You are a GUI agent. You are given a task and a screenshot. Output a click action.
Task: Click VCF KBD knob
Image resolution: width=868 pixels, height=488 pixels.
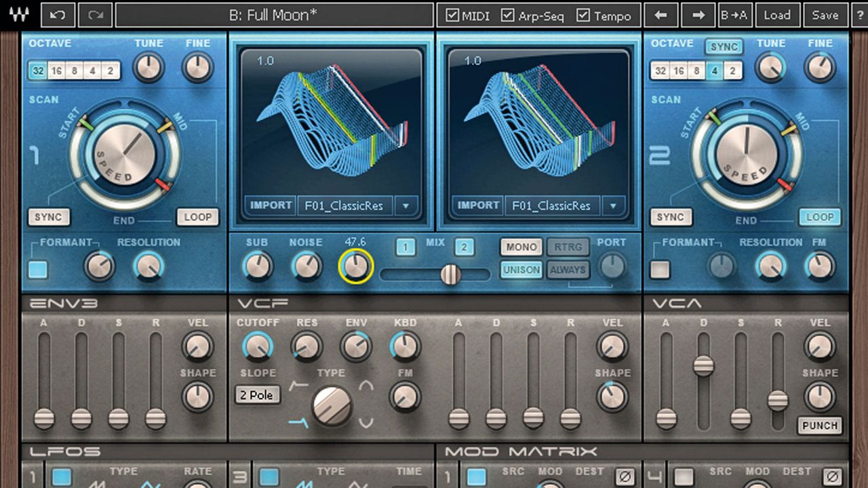click(x=406, y=346)
